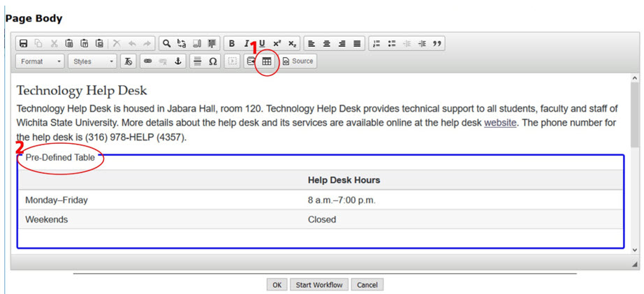
Task: Click the 'Pre-Defined Table' label
Action: (60, 157)
